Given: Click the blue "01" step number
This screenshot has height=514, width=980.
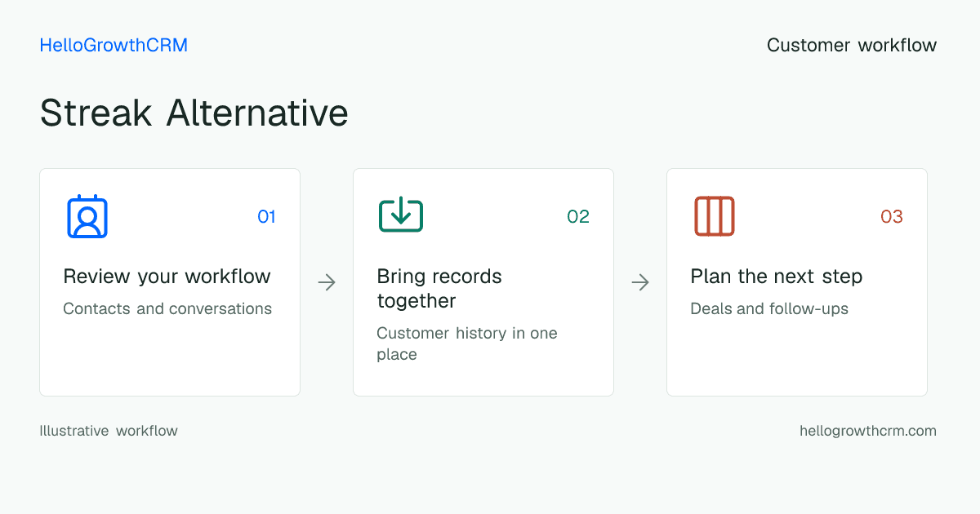Looking at the screenshot, I should click(x=266, y=216).
